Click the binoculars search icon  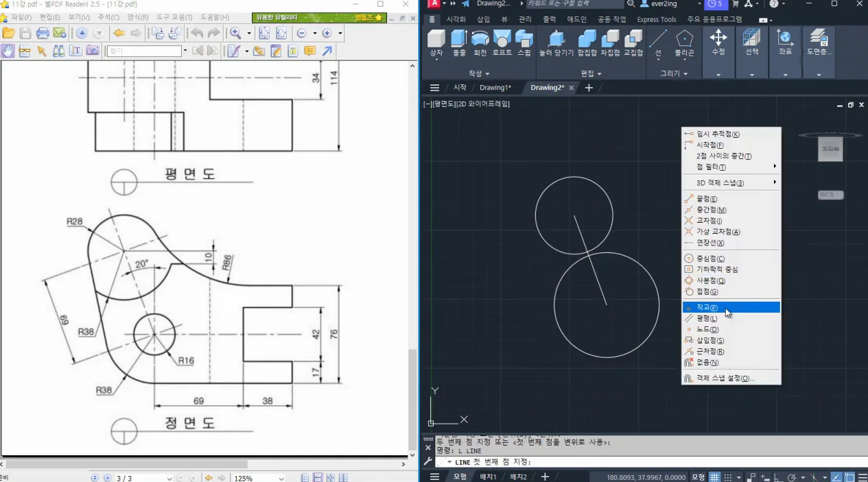(59, 51)
